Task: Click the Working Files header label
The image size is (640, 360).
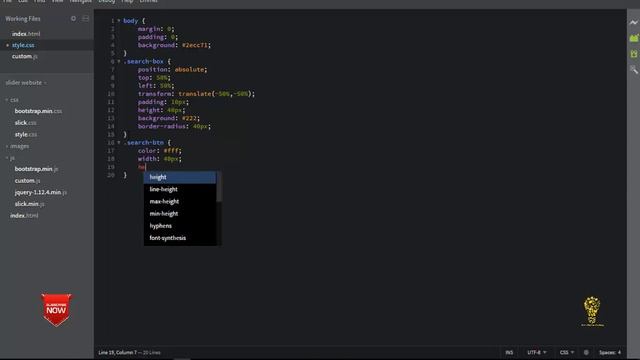Action: (23, 19)
